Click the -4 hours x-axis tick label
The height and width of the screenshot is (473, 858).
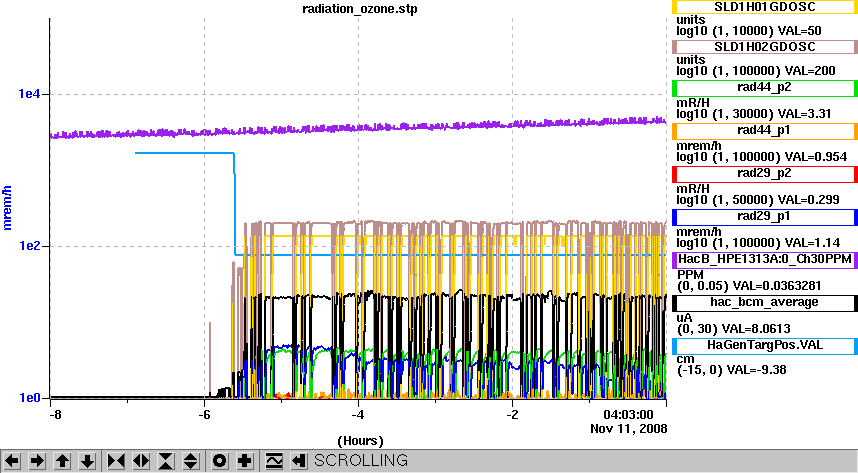click(x=358, y=414)
